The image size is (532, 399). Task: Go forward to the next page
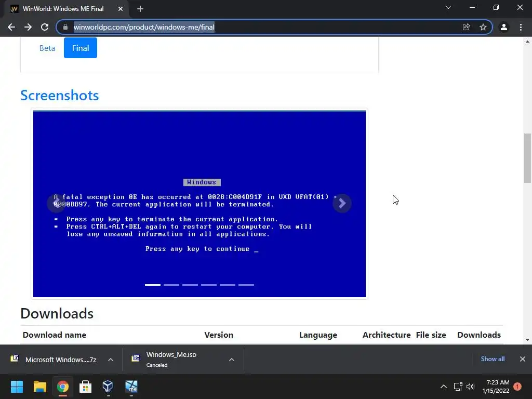tap(28, 27)
